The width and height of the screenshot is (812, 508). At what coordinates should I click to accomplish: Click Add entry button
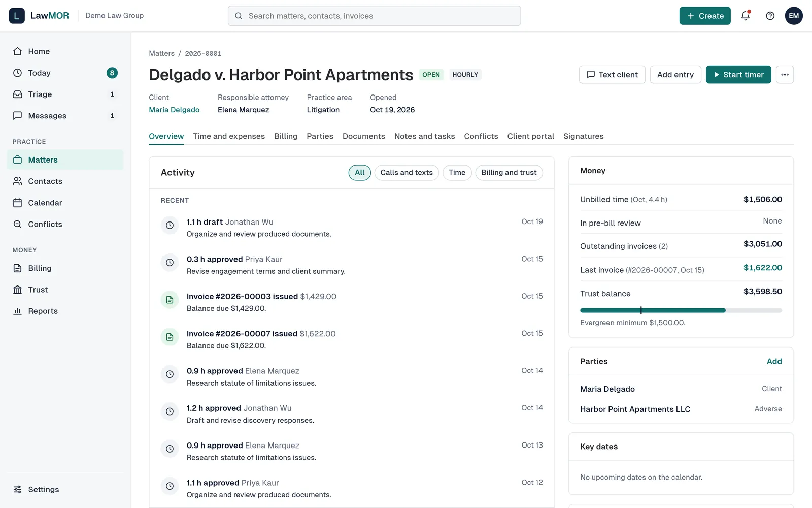[675, 75]
